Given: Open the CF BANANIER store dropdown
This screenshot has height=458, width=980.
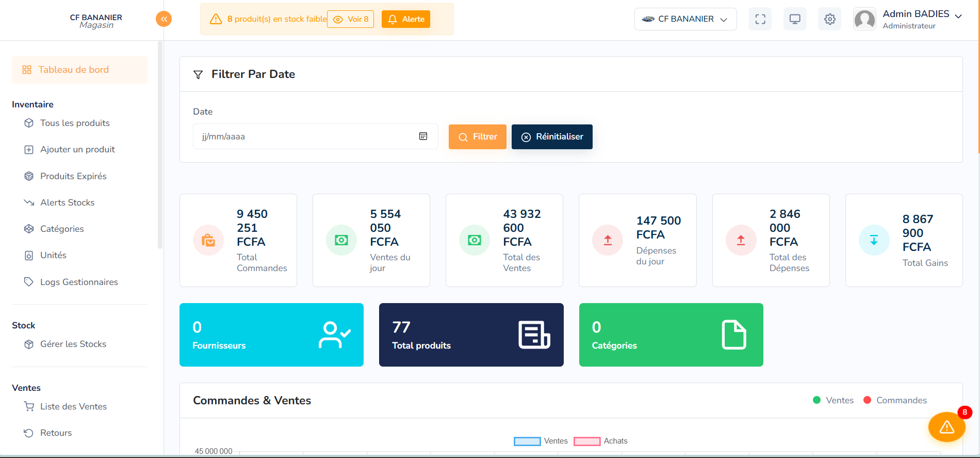Looking at the screenshot, I should (x=685, y=19).
